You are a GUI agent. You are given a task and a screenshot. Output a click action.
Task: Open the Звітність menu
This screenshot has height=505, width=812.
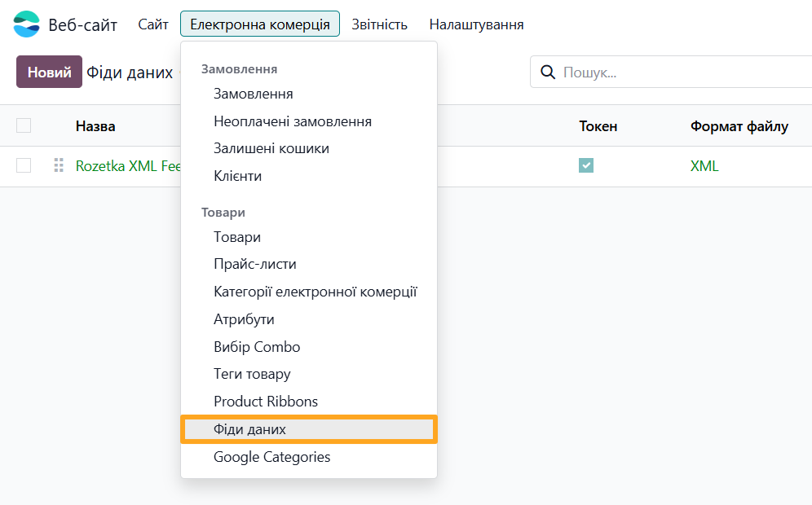(x=380, y=24)
